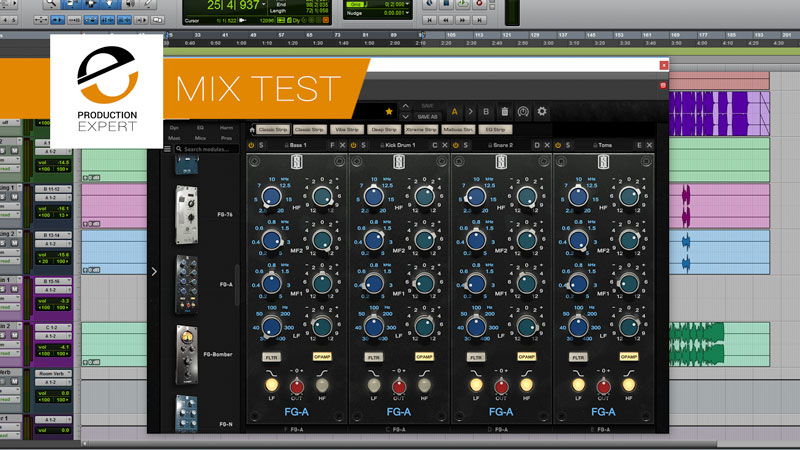Image resolution: width=800 pixels, height=450 pixels.
Task: Click FLTR button on Snare 2 strip
Action: [x=476, y=357]
